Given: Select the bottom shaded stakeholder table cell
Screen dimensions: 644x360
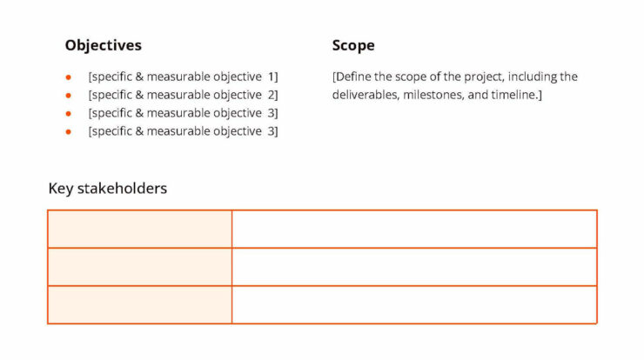Looking at the screenshot, I should pos(139,304).
